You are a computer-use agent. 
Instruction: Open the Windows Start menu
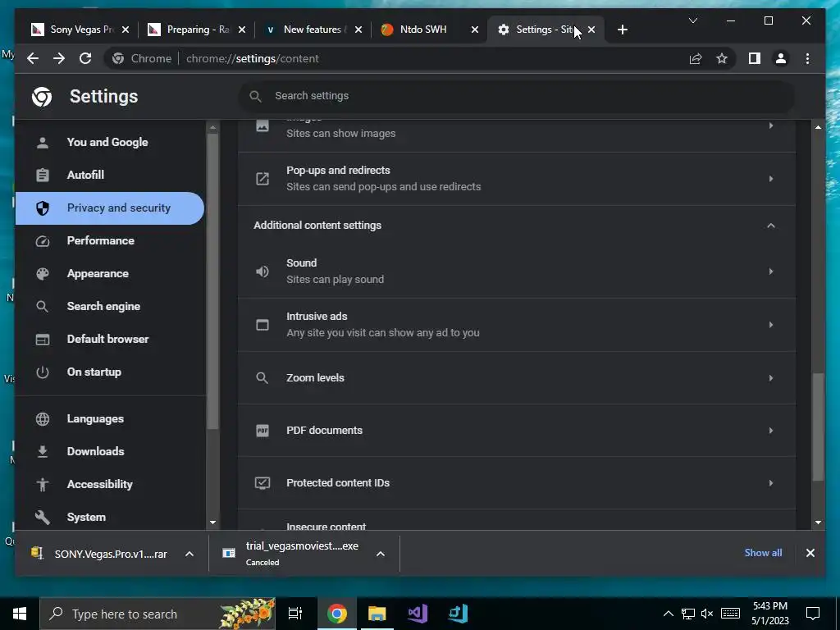pyautogui.click(x=20, y=614)
